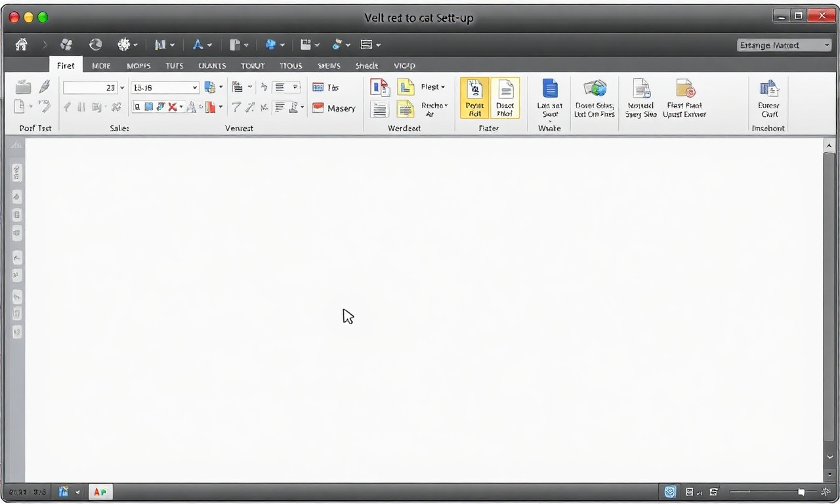Click the Tbs button in the ribbon
Image resolution: width=840 pixels, height=504 pixels.
pos(325,87)
